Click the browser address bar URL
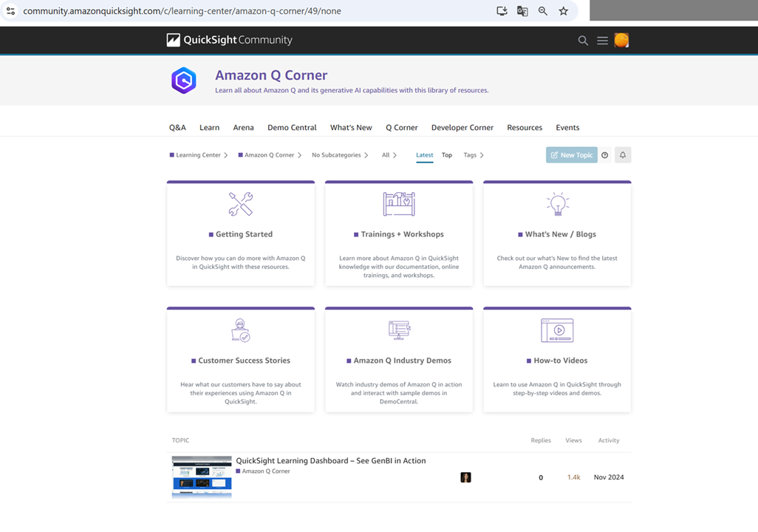The image size is (758, 532). coord(182,10)
